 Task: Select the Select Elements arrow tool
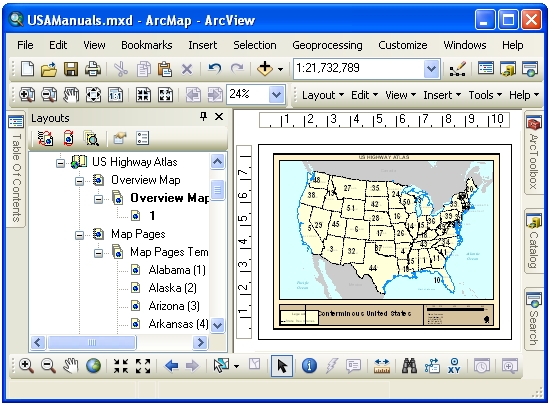282,366
